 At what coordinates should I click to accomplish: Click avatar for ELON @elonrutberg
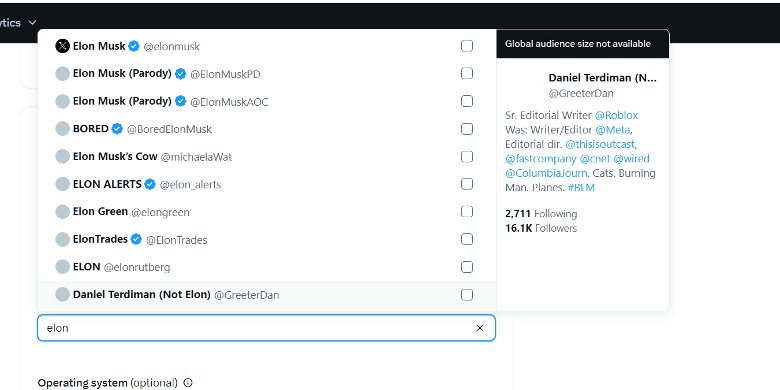[x=62, y=267]
